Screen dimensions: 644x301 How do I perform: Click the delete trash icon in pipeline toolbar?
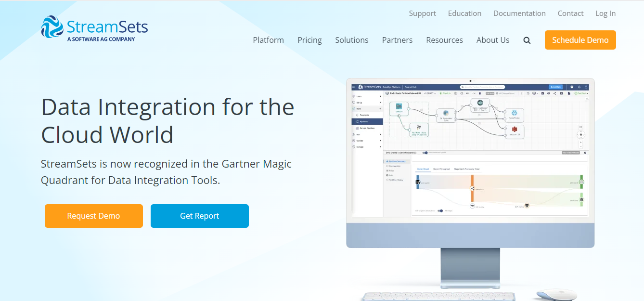point(480,93)
